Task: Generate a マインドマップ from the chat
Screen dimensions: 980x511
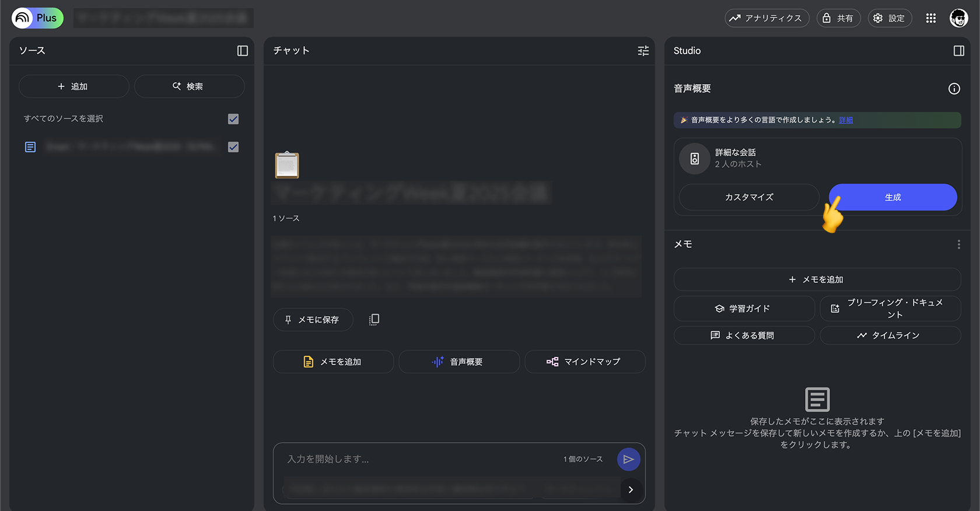Action: pyautogui.click(x=584, y=362)
